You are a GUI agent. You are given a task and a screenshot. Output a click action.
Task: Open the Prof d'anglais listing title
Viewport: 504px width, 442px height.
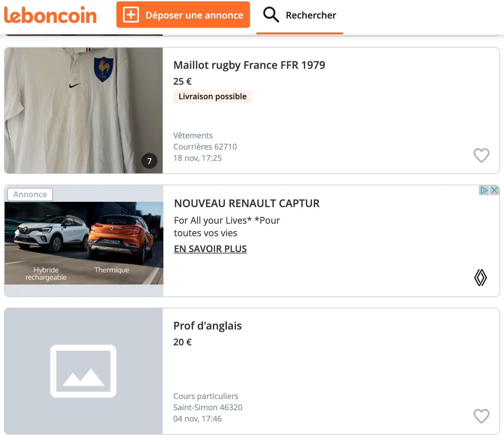tap(207, 326)
